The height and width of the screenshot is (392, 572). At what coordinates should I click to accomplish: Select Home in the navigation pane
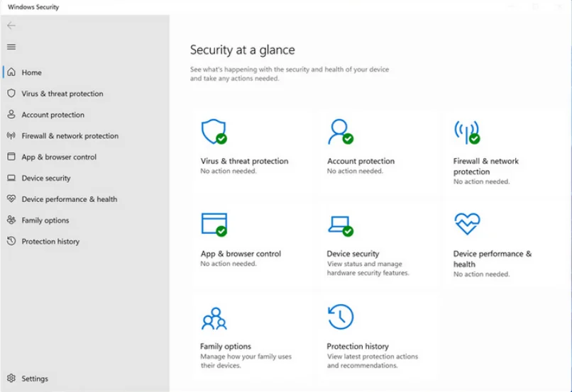pos(32,72)
